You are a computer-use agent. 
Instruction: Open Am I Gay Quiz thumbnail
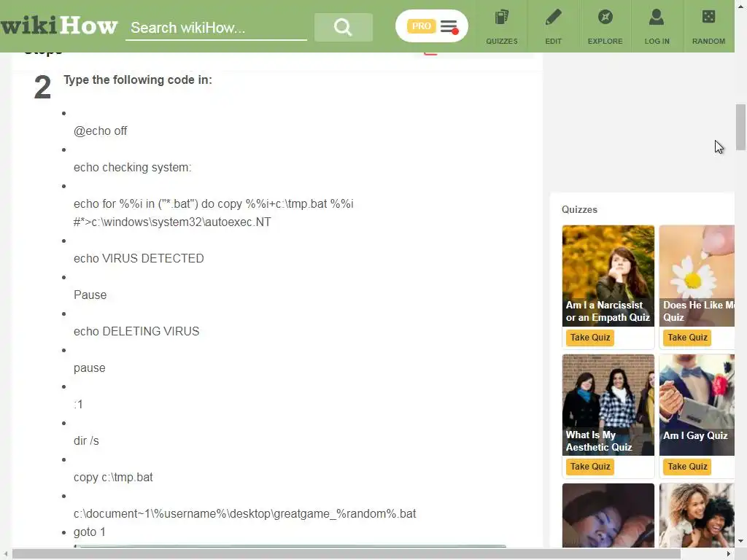click(x=697, y=405)
